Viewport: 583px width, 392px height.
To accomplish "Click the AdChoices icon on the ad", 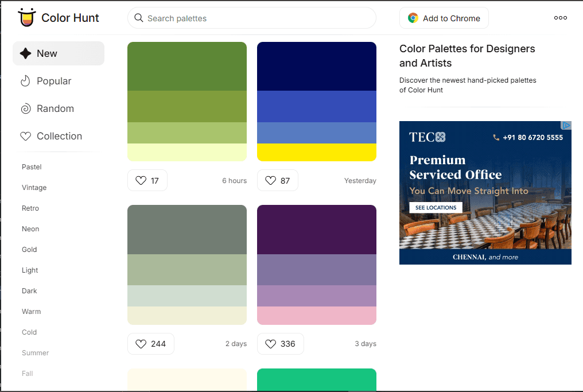I will 566,125.
